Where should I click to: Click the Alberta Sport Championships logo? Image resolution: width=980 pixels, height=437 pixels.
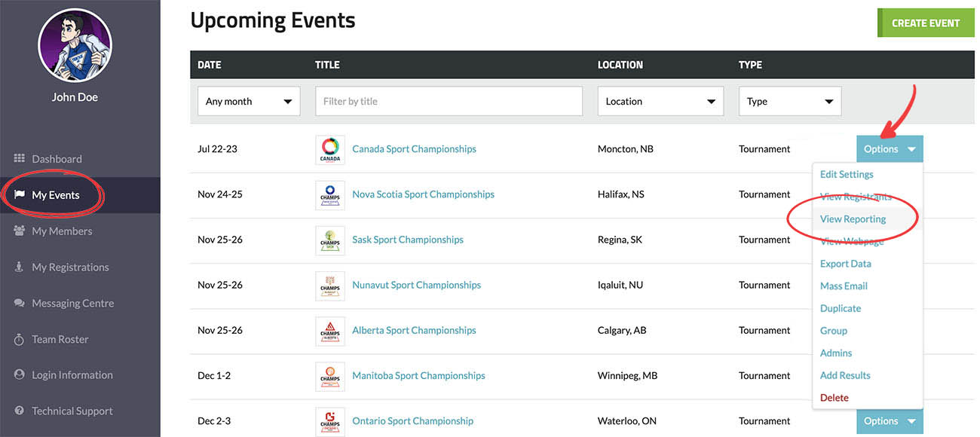click(329, 331)
